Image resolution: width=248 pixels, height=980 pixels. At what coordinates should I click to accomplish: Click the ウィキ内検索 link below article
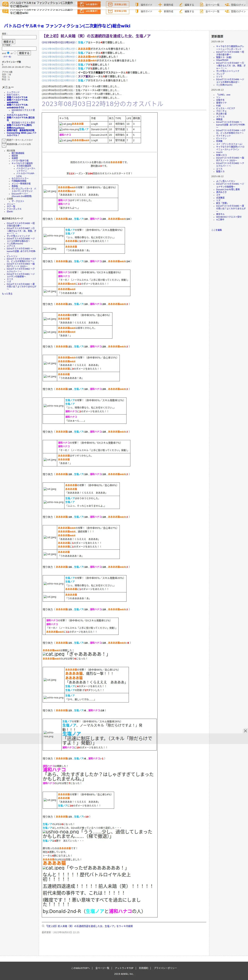(x=89, y=926)
